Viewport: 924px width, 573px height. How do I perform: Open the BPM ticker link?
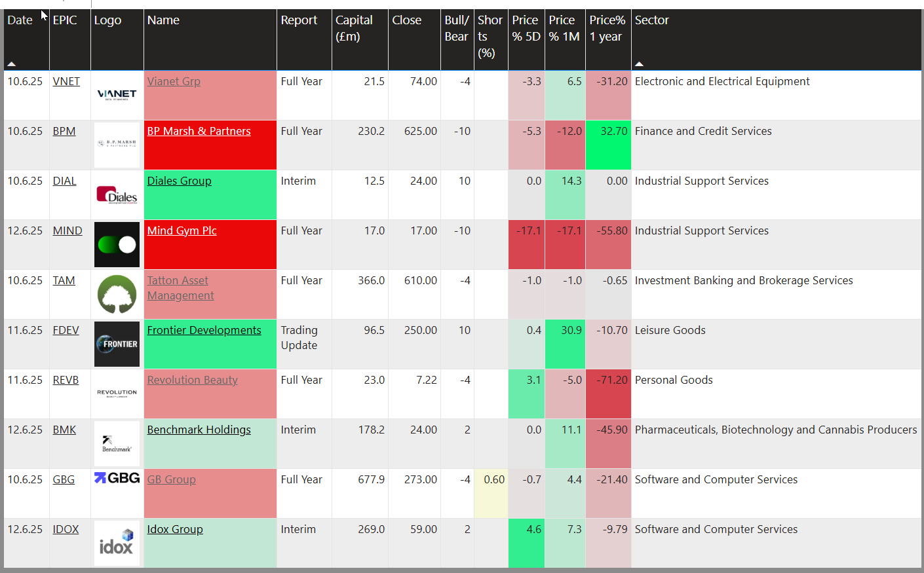pos(64,131)
